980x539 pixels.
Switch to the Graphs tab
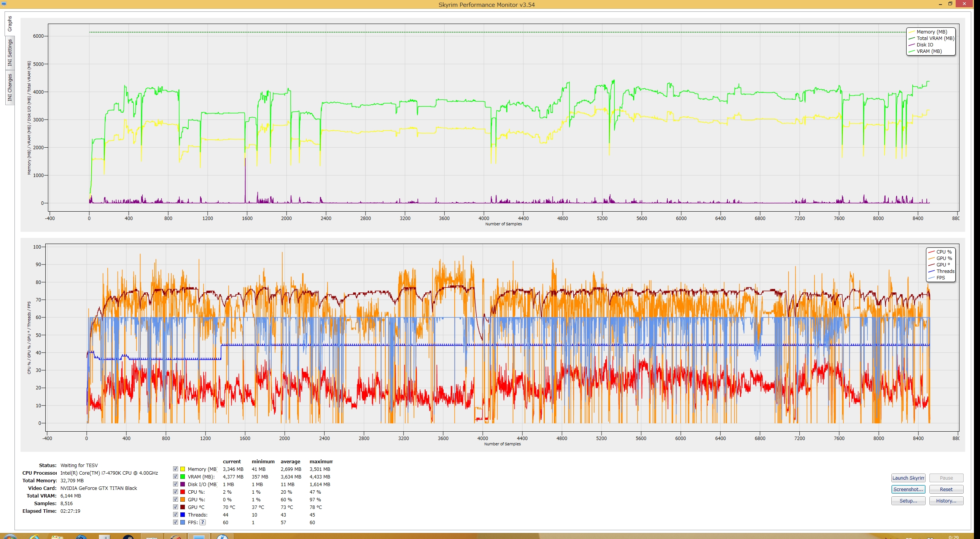pos(10,24)
